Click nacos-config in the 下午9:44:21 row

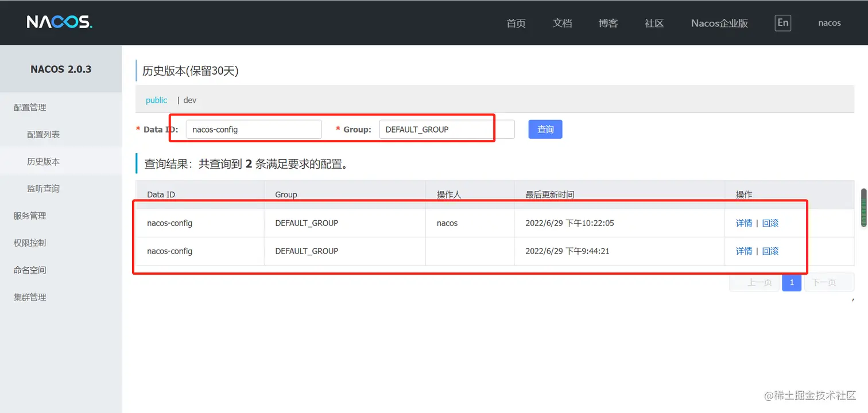tap(170, 251)
